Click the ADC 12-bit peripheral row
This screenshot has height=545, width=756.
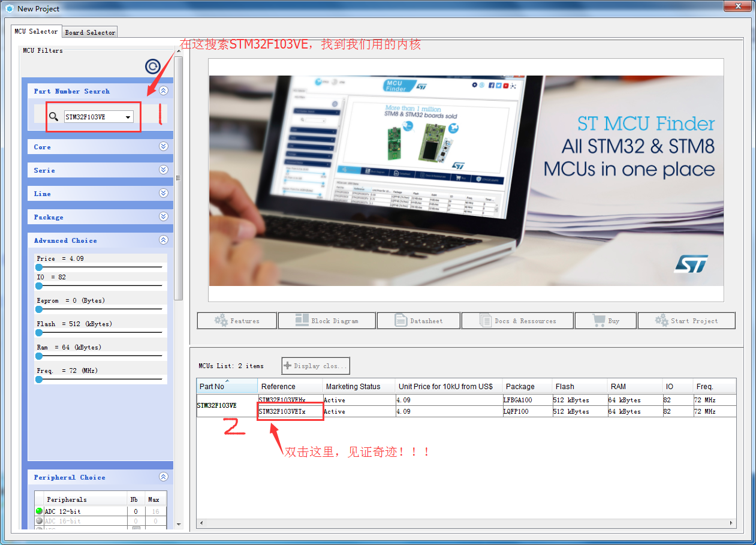click(101, 511)
